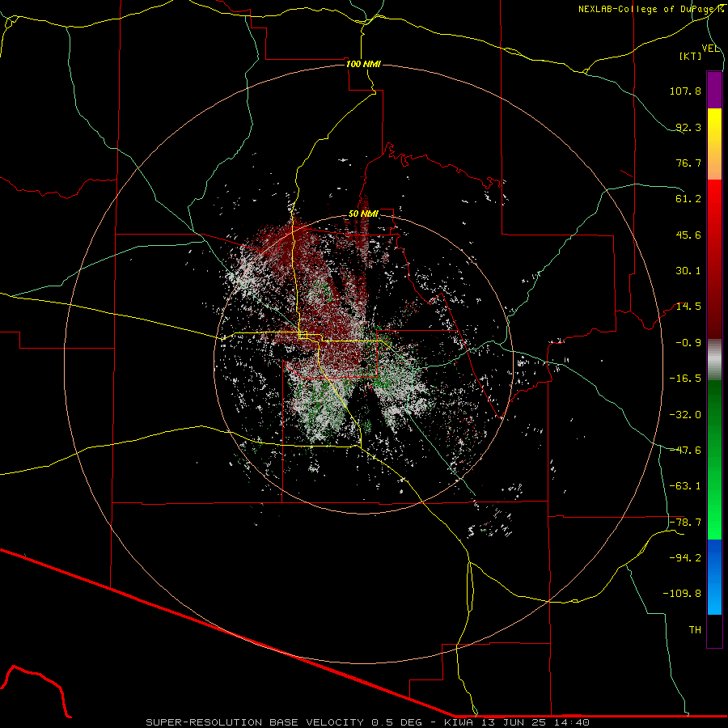The width and height of the screenshot is (728, 728).
Task: Click the VEL legend title
Action: click(710, 49)
